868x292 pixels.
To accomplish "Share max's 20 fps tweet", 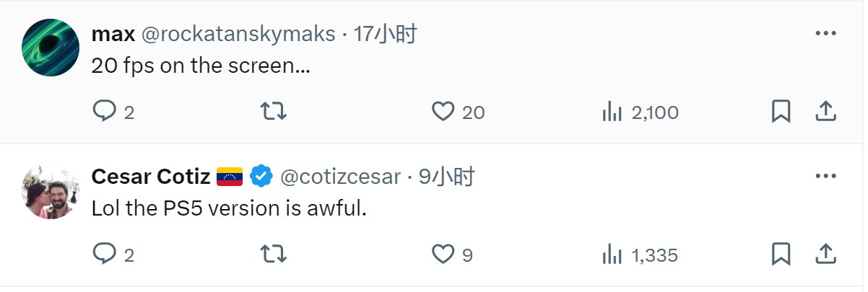I will click(825, 111).
